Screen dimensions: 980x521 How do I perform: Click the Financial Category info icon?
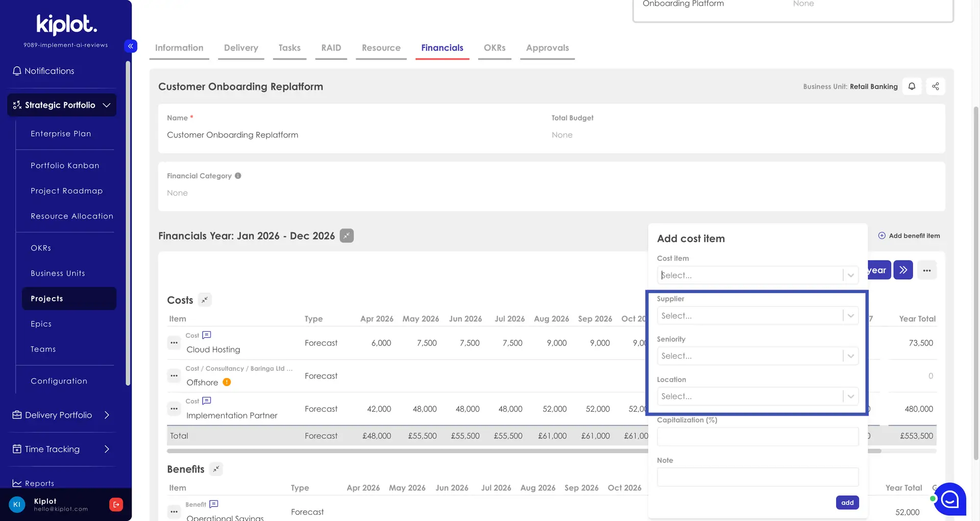pyautogui.click(x=238, y=176)
